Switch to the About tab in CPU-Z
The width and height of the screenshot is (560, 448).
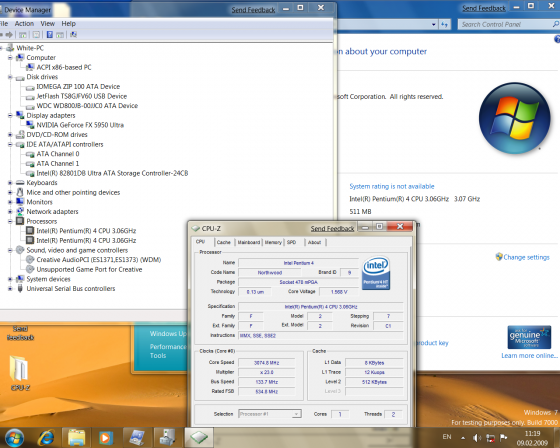tap(315, 242)
